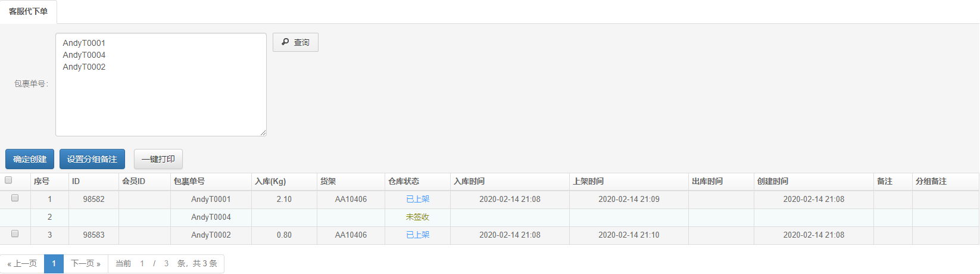
Task: Open the 客服代下单 tab
Action: pyautogui.click(x=28, y=11)
